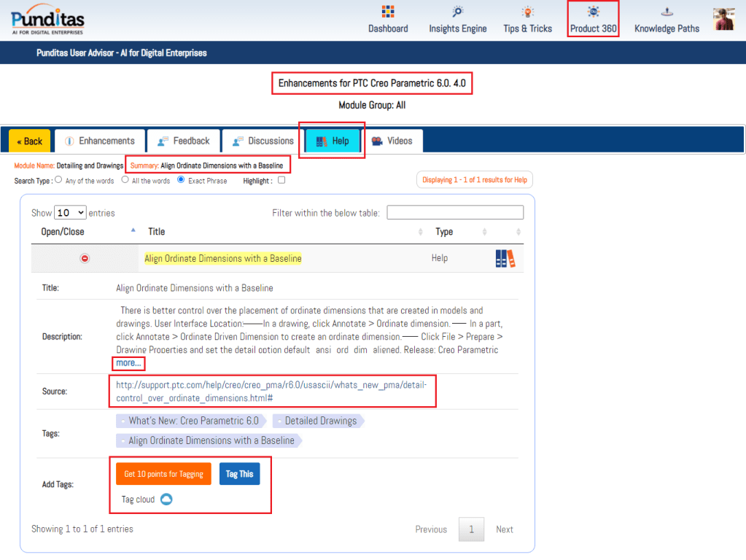This screenshot has width=746, height=560.
Task: Open the Insights Engine icon
Action: [x=457, y=12]
